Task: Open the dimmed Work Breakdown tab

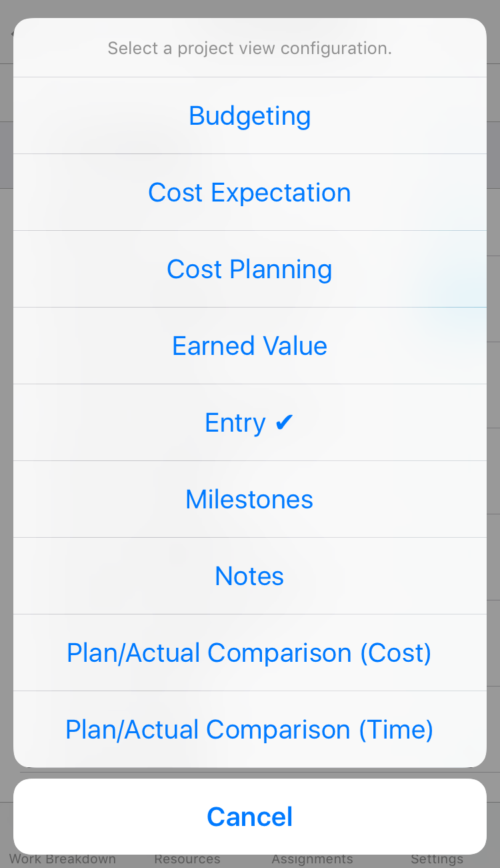Action: pyautogui.click(x=63, y=859)
